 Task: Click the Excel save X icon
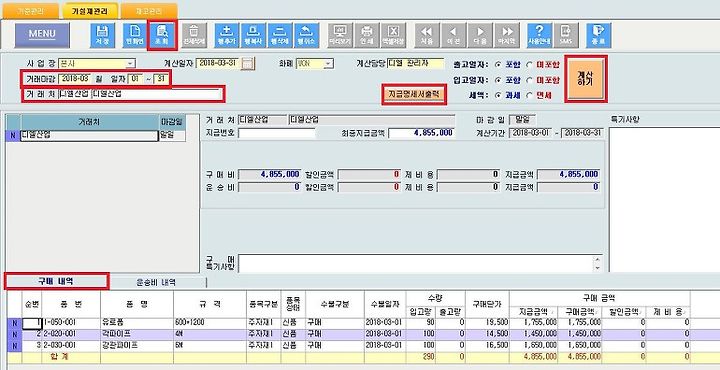coord(393,35)
